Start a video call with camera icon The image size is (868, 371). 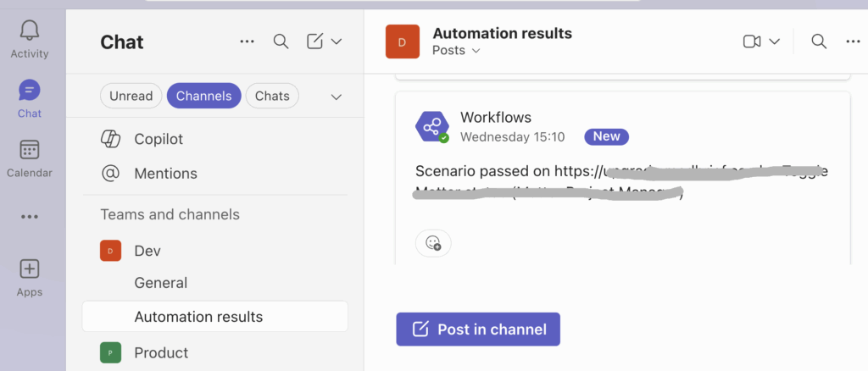pyautogui.click(x=751, y=42)
